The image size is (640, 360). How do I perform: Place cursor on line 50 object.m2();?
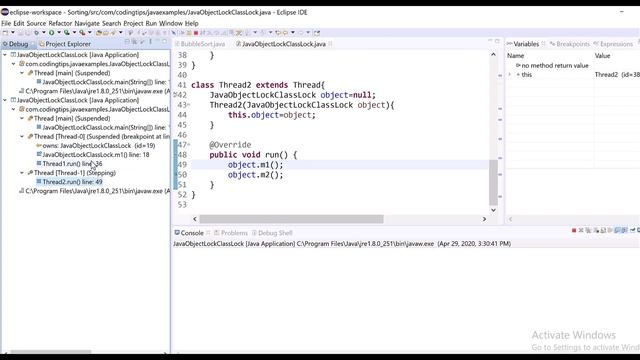[255, 175]
